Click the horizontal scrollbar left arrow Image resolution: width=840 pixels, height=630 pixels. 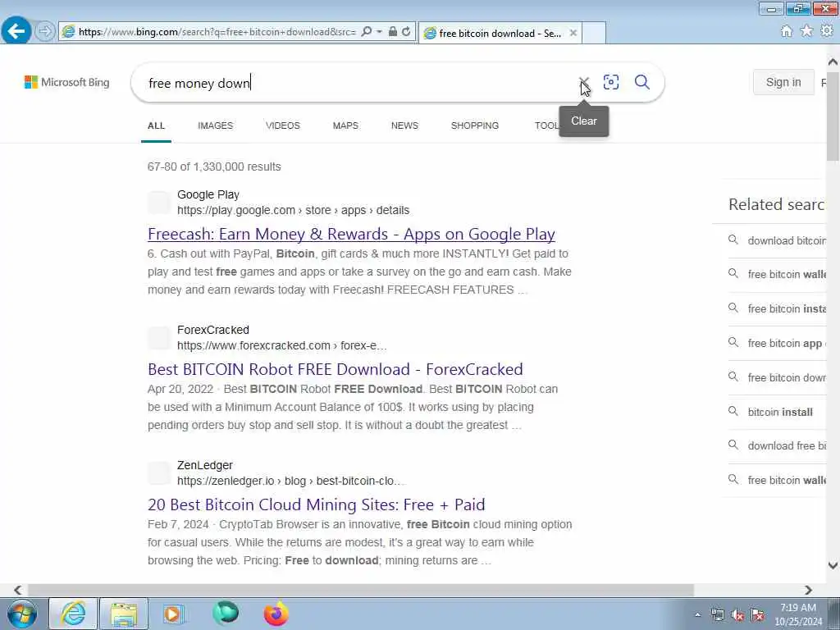coord(18,590)
